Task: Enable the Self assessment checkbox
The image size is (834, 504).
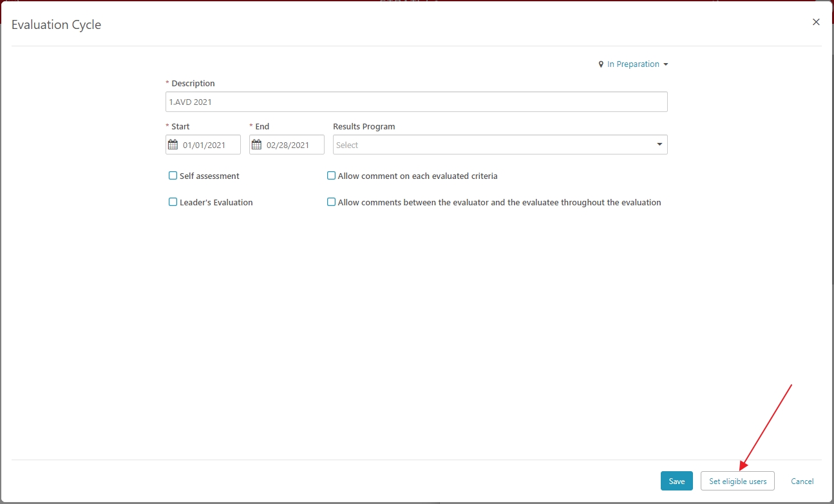Action: tap(173, 176)
